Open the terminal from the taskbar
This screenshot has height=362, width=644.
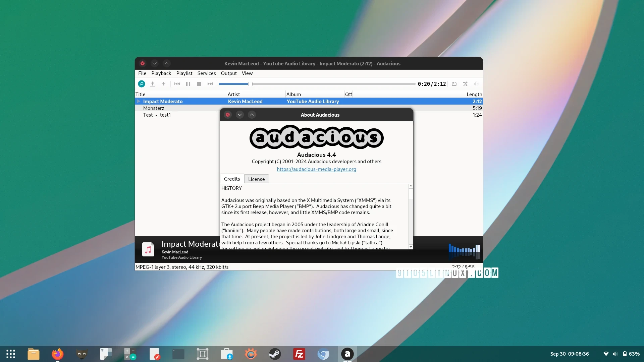click(x=178, y=354)
